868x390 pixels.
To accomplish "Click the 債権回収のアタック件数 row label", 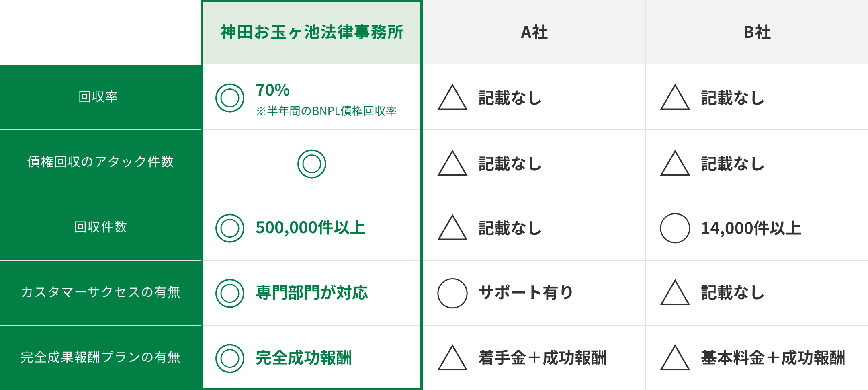I will click(x=100, y=162).
